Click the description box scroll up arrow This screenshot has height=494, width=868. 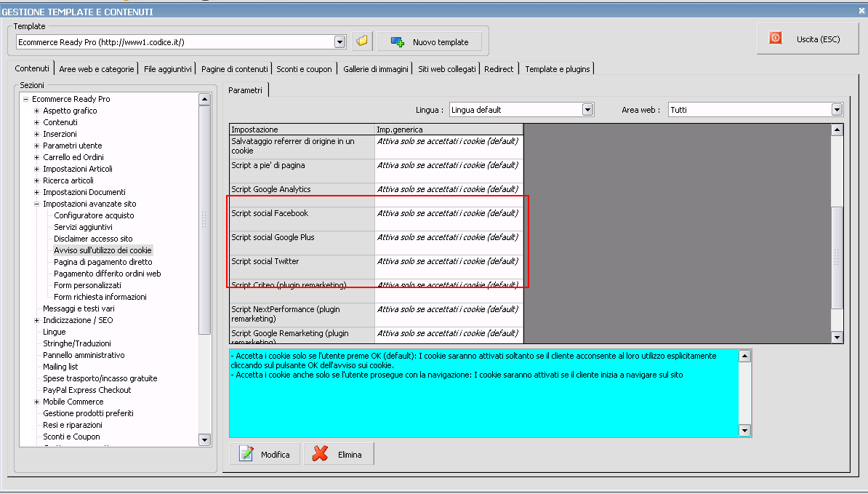pos(744,356)
